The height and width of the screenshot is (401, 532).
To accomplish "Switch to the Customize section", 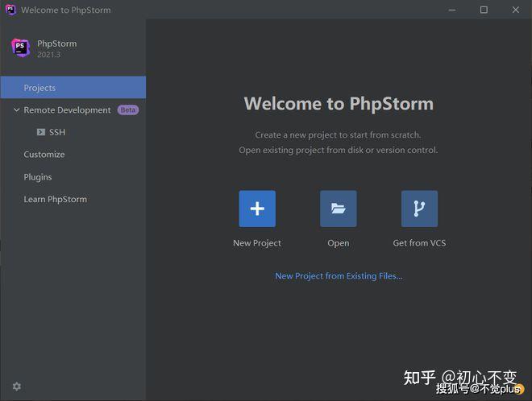I will (44, 155).
